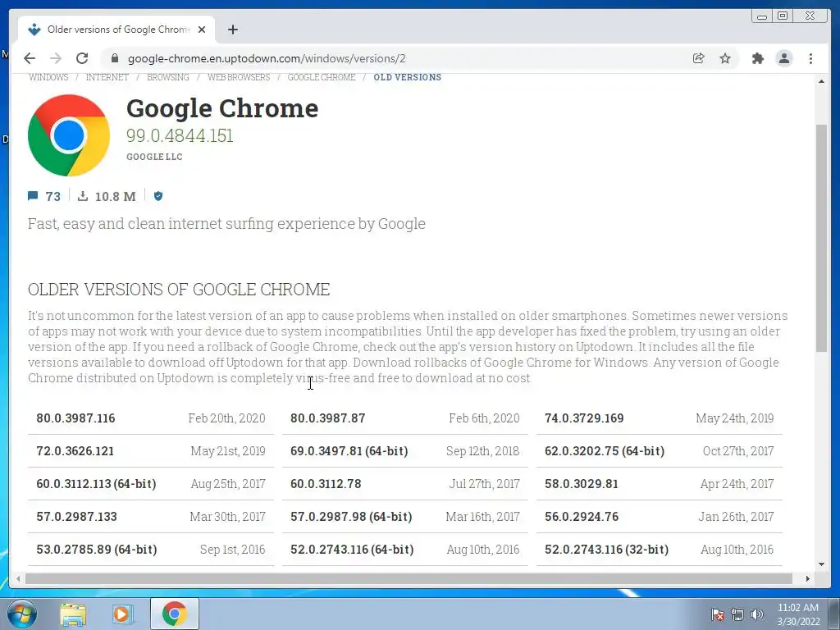
Task: Open the Chrome profile avatar icon
Action: (x=783, y=58)
